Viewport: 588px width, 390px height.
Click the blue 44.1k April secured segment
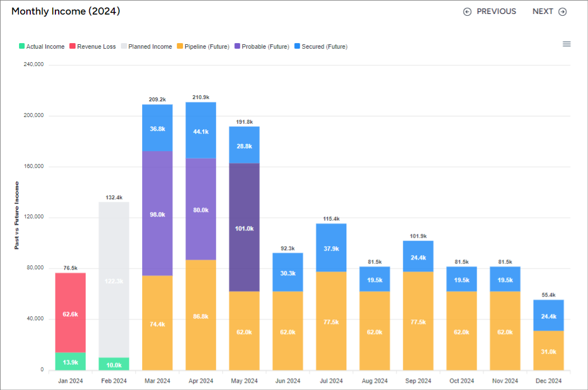(201, 130)
